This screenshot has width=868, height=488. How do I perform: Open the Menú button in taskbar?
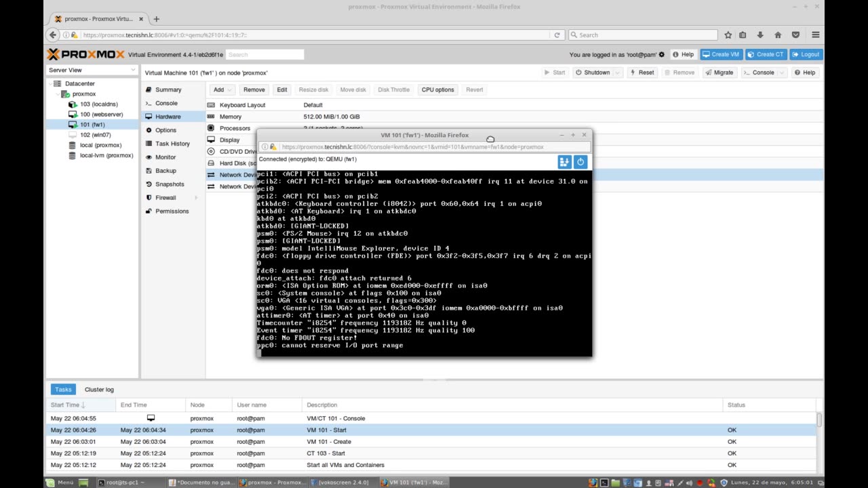click(x=60, y=482)
